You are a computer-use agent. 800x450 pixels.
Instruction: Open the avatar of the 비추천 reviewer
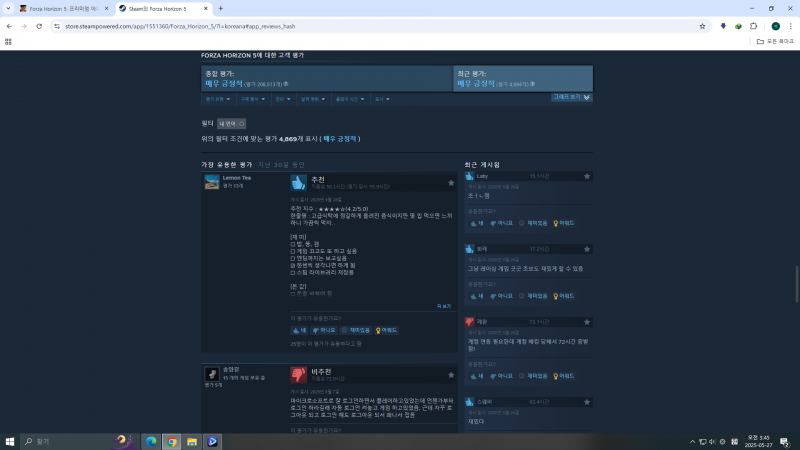[x=212, y=374]
